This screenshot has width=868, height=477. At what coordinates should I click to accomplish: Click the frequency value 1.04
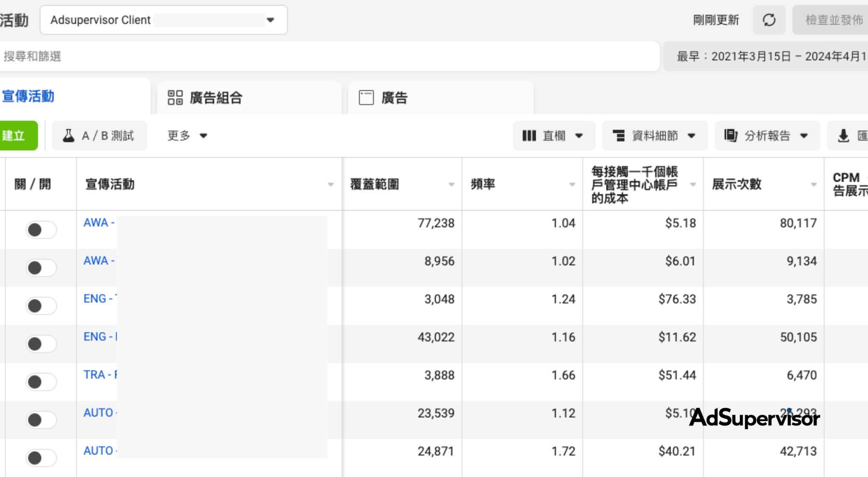pyautogui.click(x=563, y=223)
